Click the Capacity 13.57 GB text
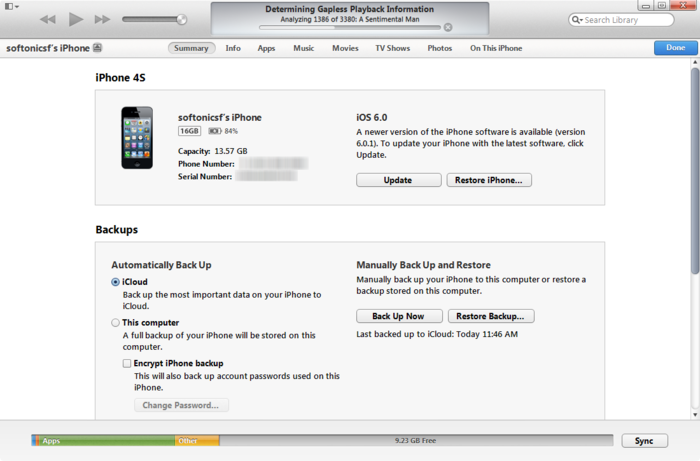Viewport: 700px width, 461px height. pyautogui.click(x=212, y=151)
